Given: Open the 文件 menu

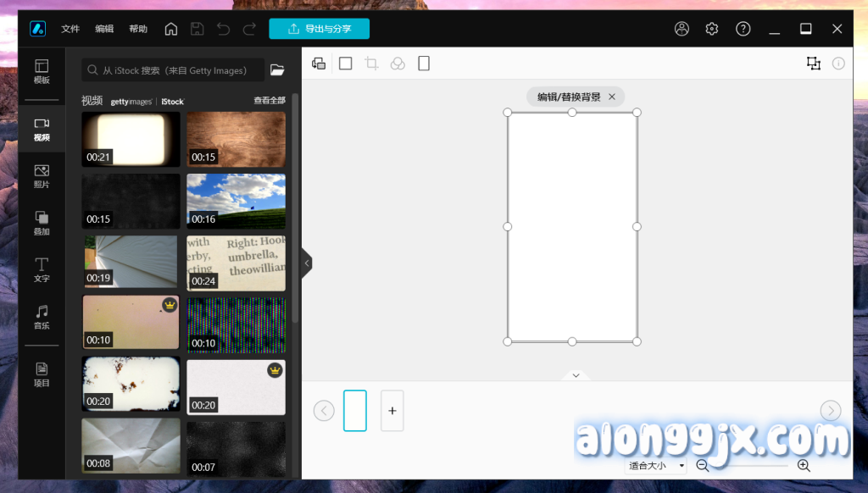Looking at the screenshot, I should pyautogui.click(x=70, y=29).
